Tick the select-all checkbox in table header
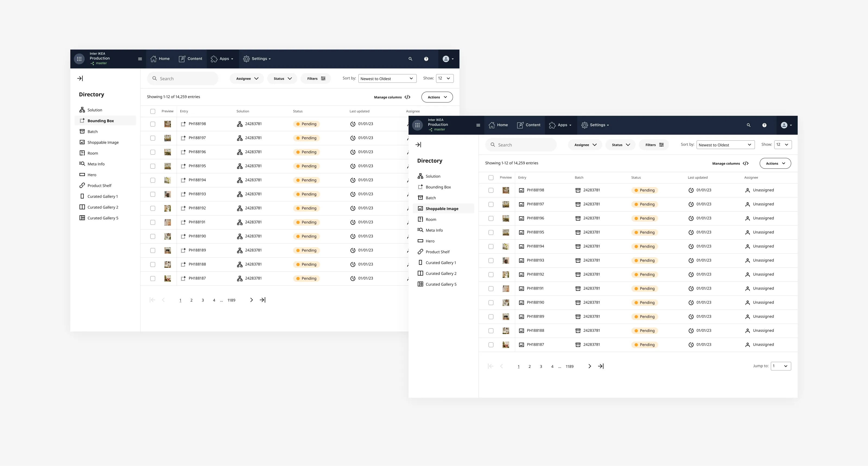The height and width of the screenshot is (466, 868). pyautogui.click(x=491, y=178)
